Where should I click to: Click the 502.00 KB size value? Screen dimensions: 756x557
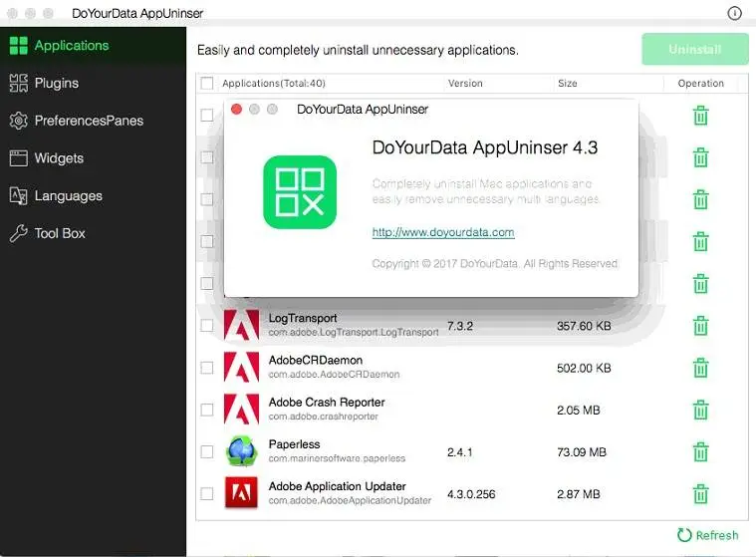point(584,369)
